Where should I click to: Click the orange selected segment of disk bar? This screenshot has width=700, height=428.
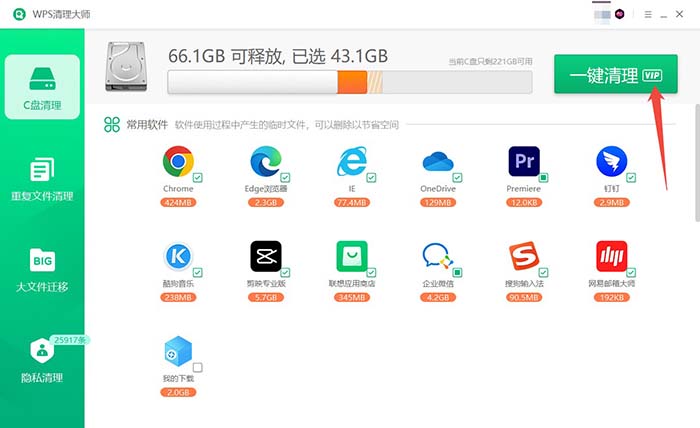352,82
